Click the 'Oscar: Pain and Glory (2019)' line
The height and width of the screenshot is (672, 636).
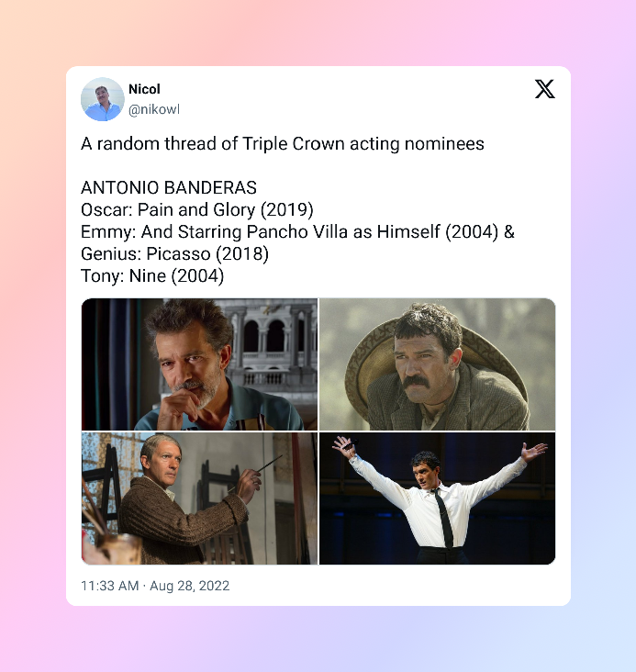pyautogui.click(x=197, y=210)
